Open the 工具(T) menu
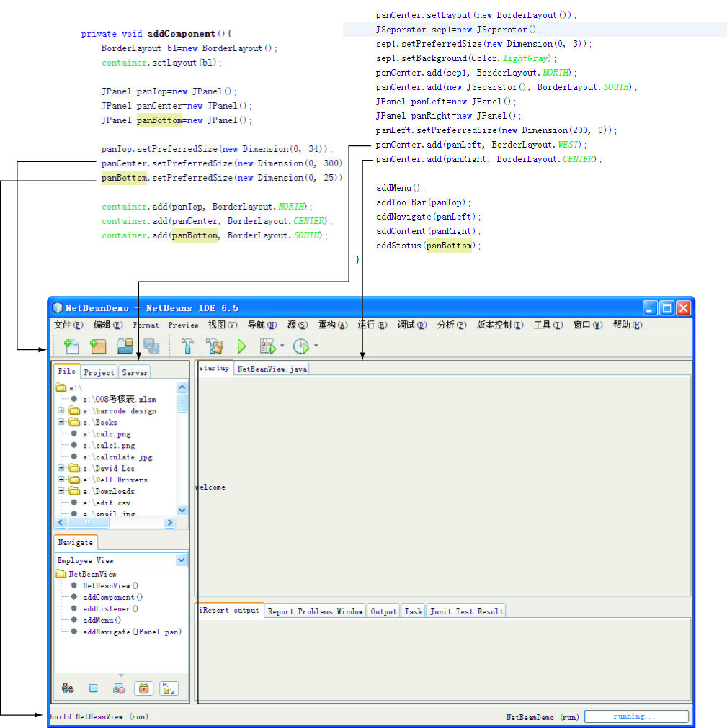 (x=548, y=325)
